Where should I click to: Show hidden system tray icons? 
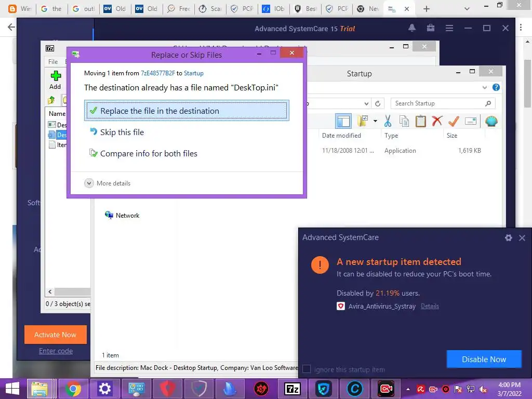(408, 389)
